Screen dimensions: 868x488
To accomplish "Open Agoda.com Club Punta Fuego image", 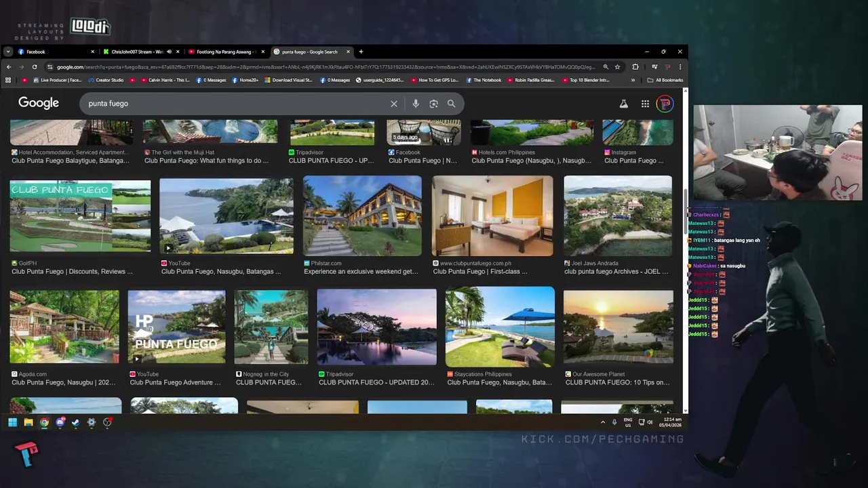I will pos(64,327).
